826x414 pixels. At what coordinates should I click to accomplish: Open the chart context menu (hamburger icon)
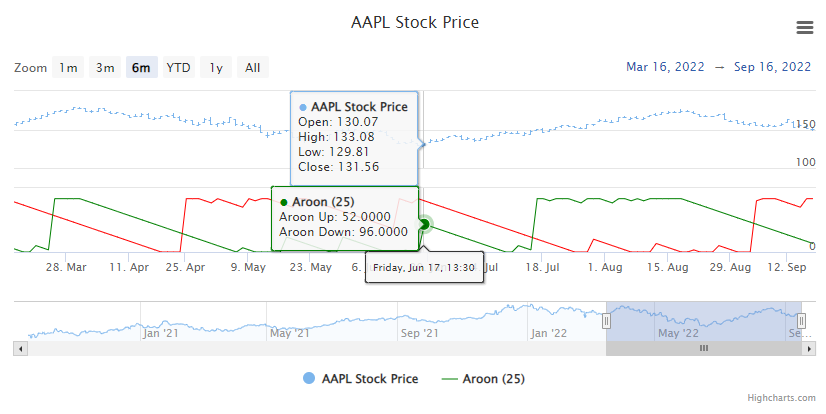point(804,27)
